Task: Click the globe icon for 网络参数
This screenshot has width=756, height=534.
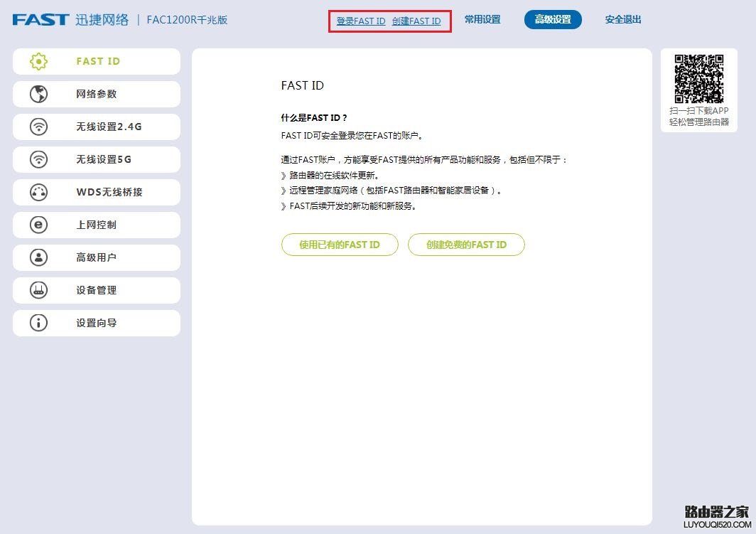Action: click(38, 94)
